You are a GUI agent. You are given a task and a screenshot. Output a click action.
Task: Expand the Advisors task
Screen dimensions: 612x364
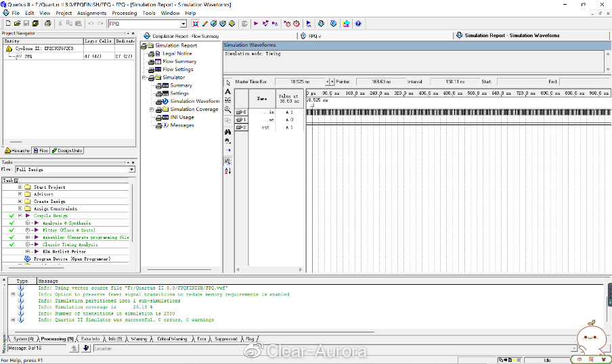(x=20, y=194)
